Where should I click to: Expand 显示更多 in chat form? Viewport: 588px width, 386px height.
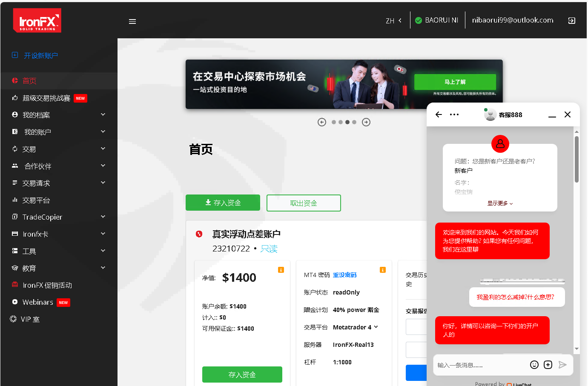click(x=500, y=203)
